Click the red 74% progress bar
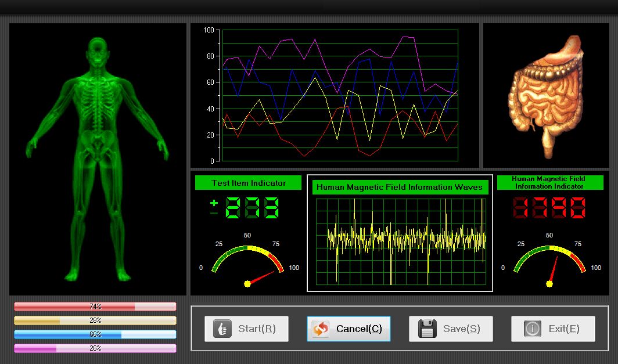The width and height of the screenshot is (618, 364). [95, 307]
